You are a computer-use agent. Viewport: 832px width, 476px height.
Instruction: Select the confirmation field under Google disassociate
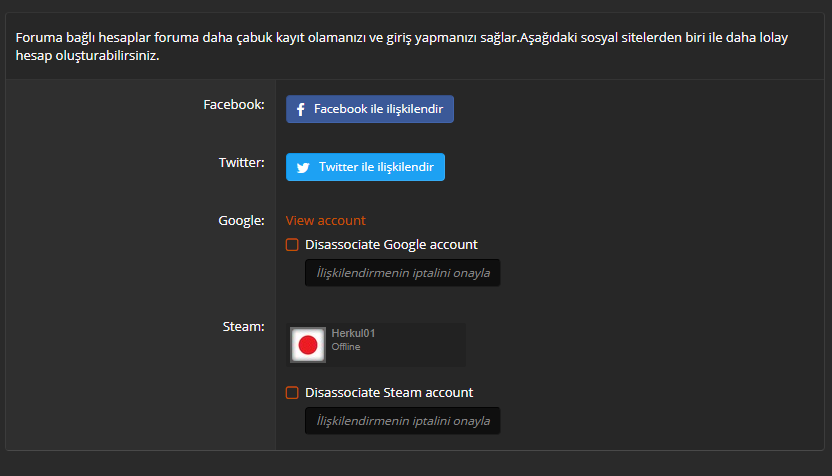402,273
